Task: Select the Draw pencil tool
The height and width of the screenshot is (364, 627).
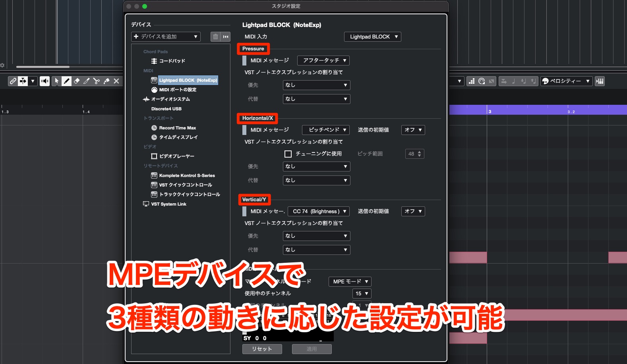Action: click(67, 81)
